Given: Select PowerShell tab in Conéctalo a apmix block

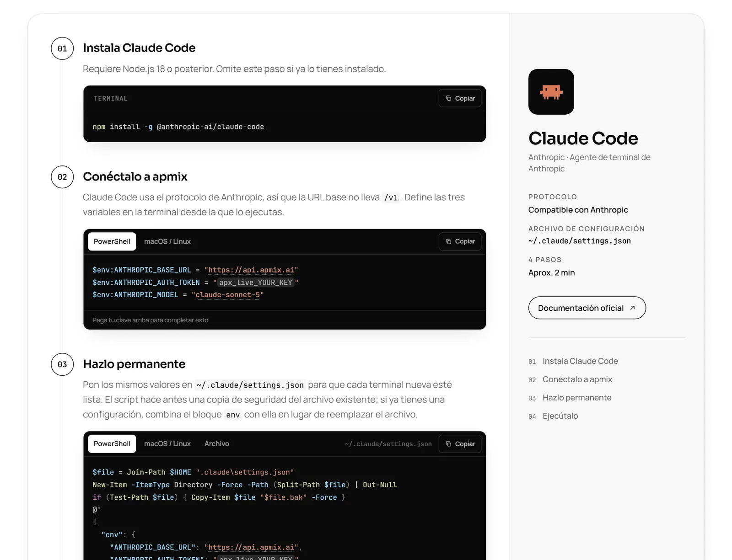Looking at the screenshot, I should point(112,241).
